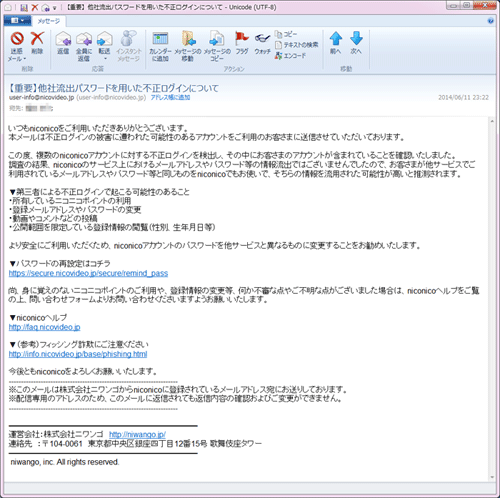Image resolution: width=500 pixels, height=498 pixels.
Task: Click the message subject heading 【重要】
Action: click(x=113, y=88)
